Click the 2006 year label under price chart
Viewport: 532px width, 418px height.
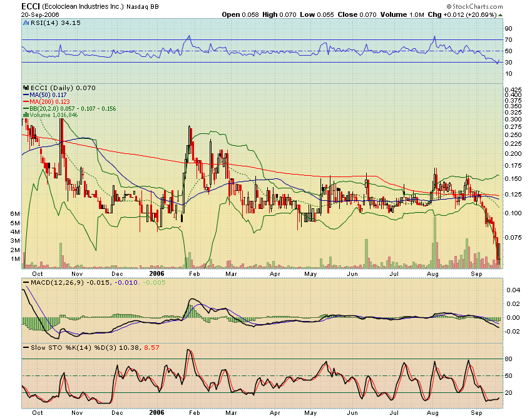(x=156, y=274)
